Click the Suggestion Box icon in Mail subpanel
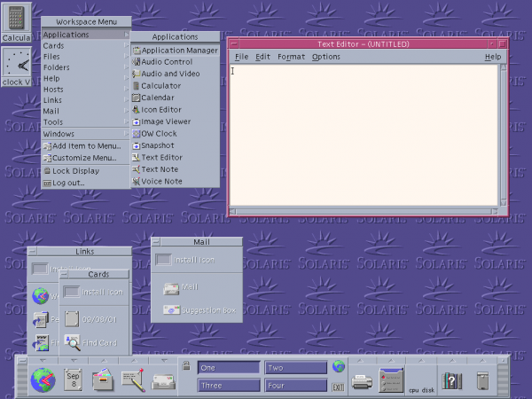The image size is (532, 399). [171, 310]
